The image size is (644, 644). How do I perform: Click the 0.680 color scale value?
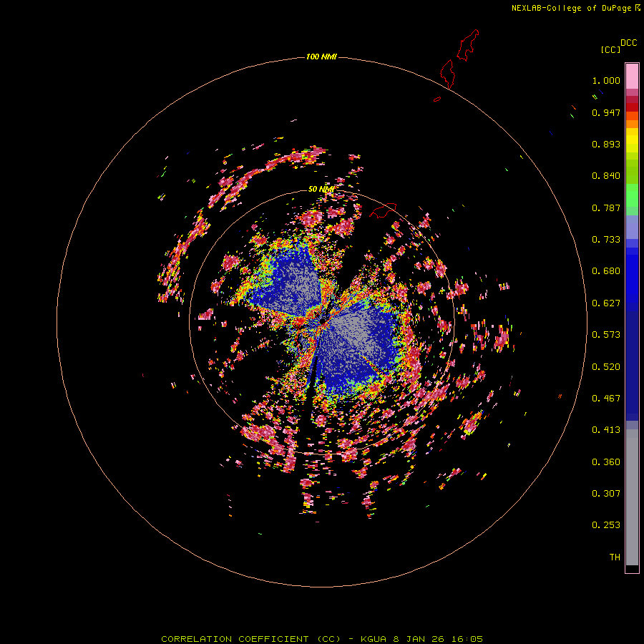point(606,271)
